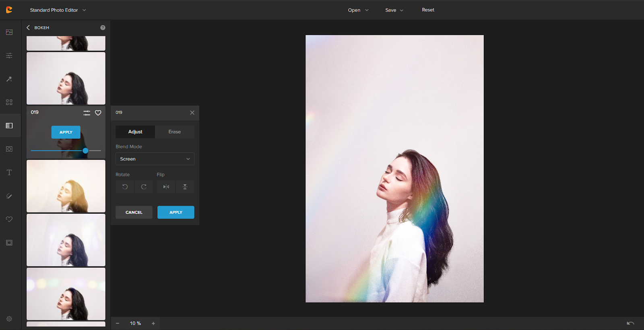Select the warm golden bokeh thumbnail
This screenshot has height=330, width=644.
66,186
